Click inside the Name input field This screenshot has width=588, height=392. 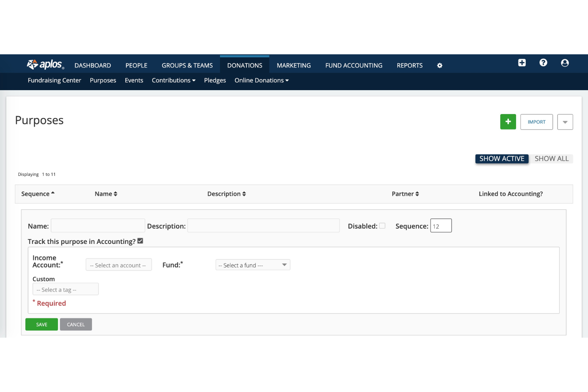pos(98,225)
